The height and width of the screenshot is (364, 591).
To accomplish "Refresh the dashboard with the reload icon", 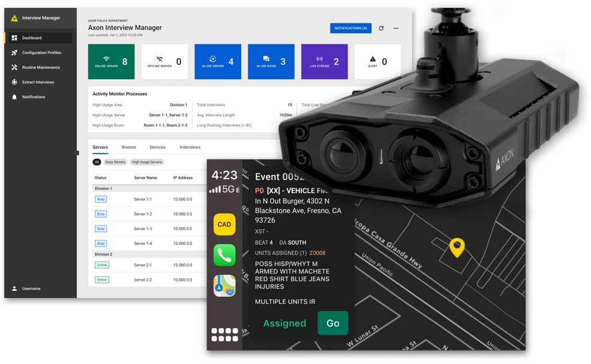I will [x=381, y=28].
